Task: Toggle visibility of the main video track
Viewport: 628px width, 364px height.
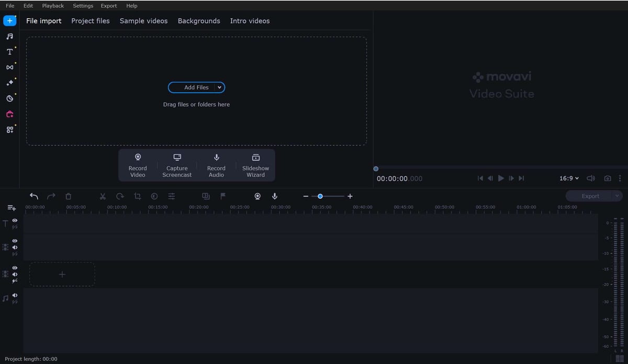Action: click(15, 268)
